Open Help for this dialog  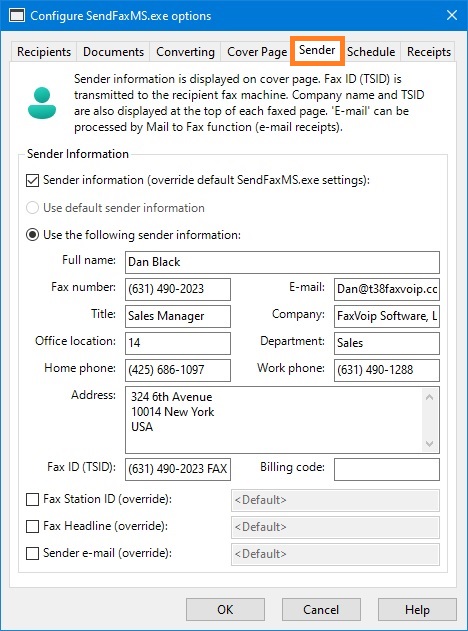pos(417,609)
